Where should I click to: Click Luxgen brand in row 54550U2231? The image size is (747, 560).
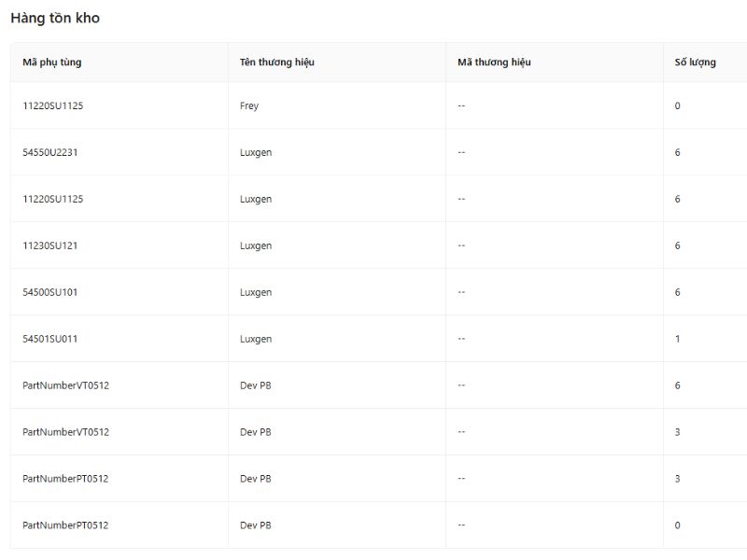[x=256, y=152]
